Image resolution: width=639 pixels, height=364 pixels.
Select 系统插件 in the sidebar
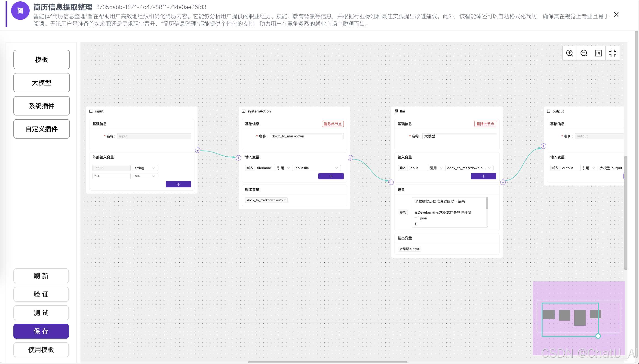pyautogui.click(x=42, y=106)
